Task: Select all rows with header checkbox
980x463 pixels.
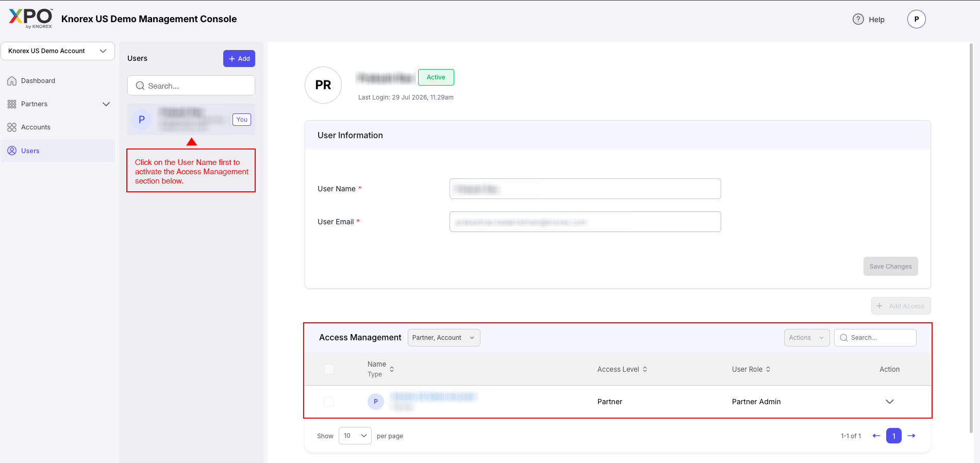Action: 329,369
